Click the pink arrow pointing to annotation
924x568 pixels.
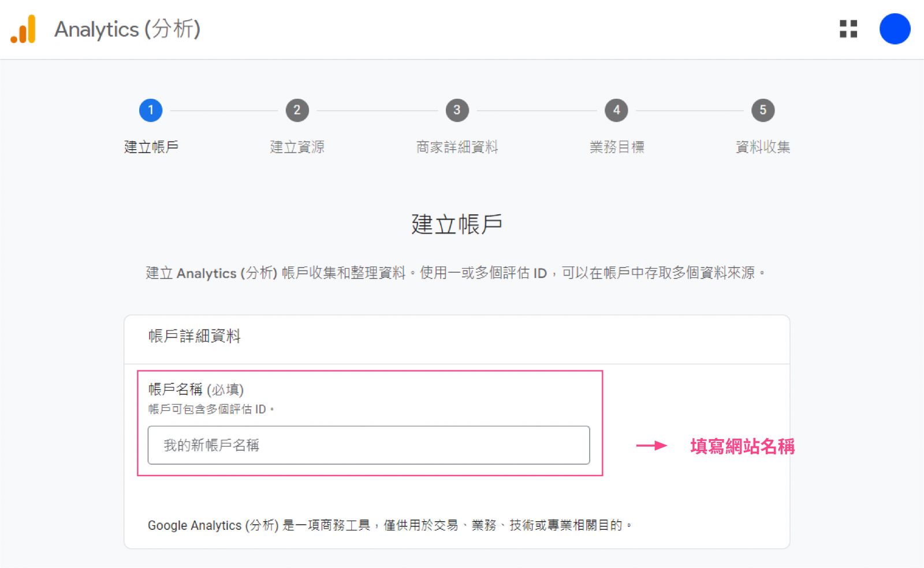(x=651, y=446)
